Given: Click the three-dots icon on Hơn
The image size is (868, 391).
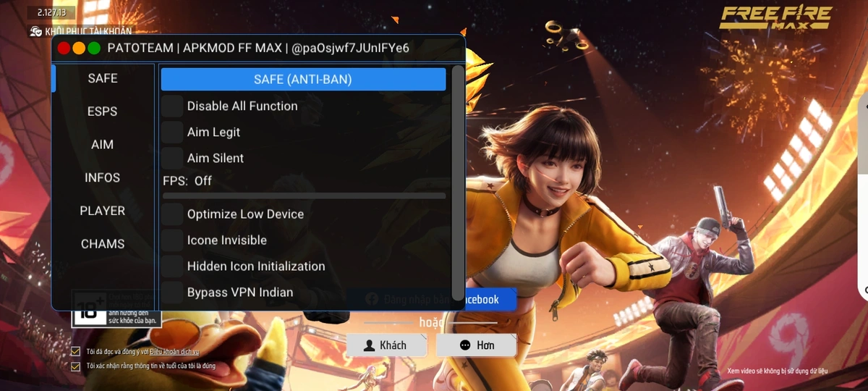Looking at the screenshot, I should point(465,345).
